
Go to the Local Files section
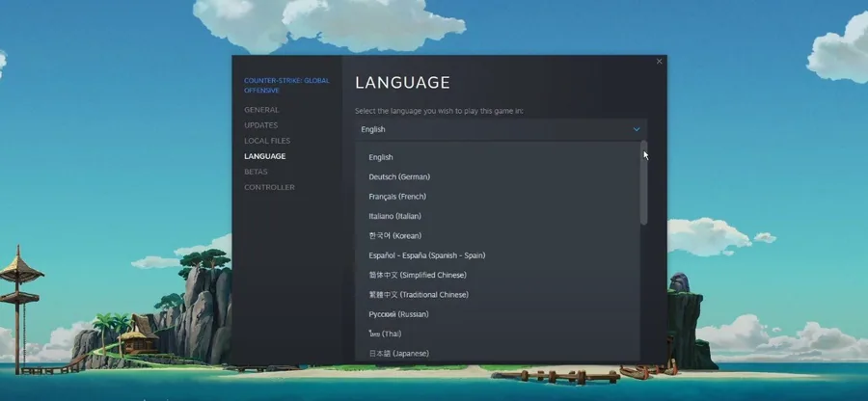tap(267, 141)
